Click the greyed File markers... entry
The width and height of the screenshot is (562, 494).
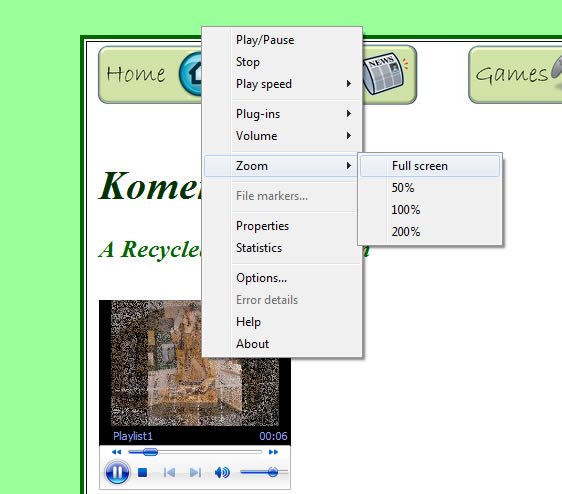(282, 196)
